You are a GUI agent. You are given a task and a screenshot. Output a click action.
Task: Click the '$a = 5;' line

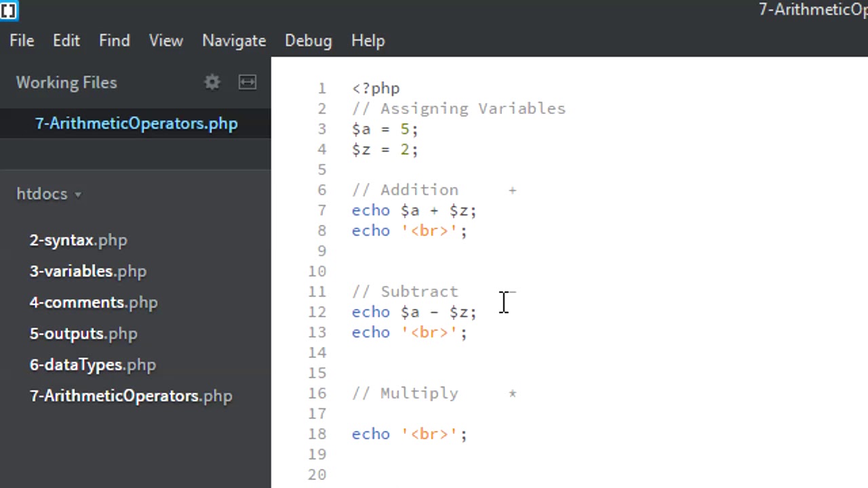coord(385,129)
